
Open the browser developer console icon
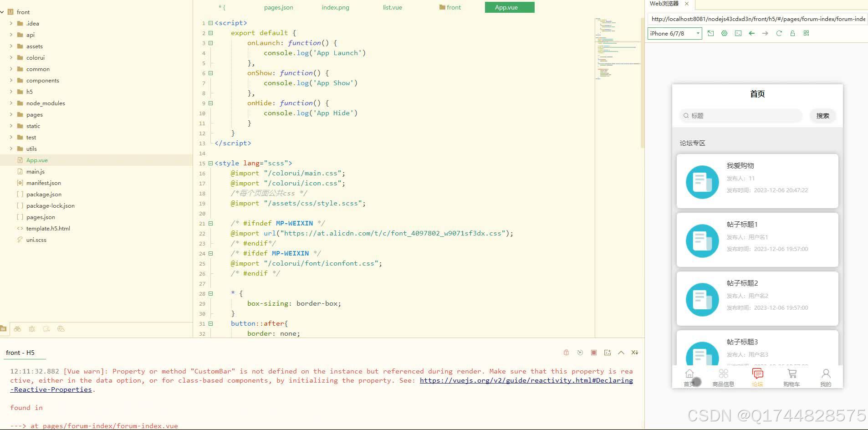(738, 33)
